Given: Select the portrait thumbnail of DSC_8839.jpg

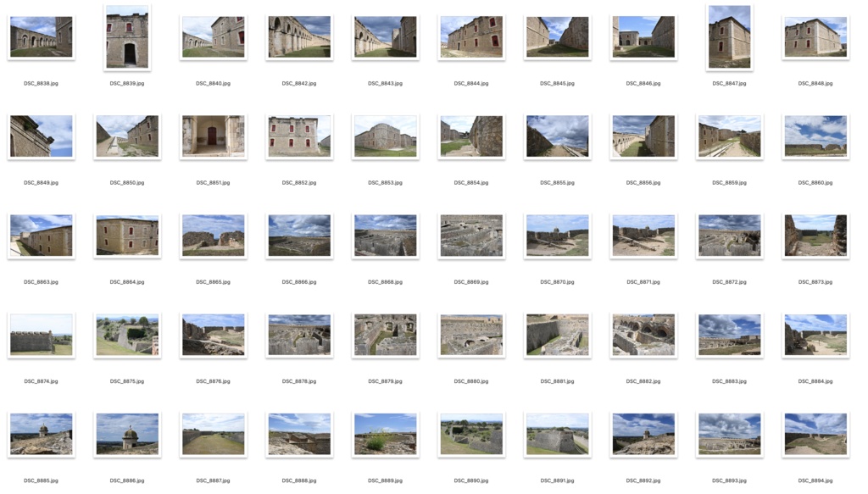Looking at the screenshot, I should 127,37.
